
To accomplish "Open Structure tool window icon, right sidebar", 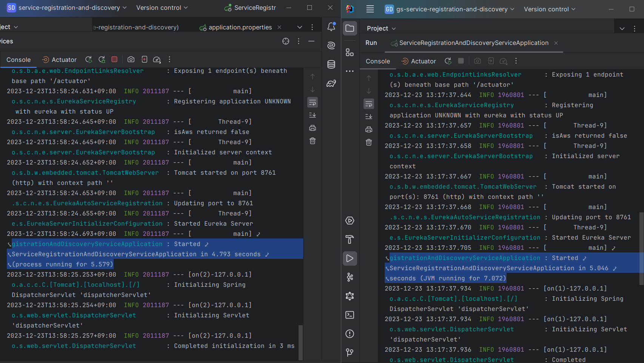I will pyautogui.click(x=350, y=52).
